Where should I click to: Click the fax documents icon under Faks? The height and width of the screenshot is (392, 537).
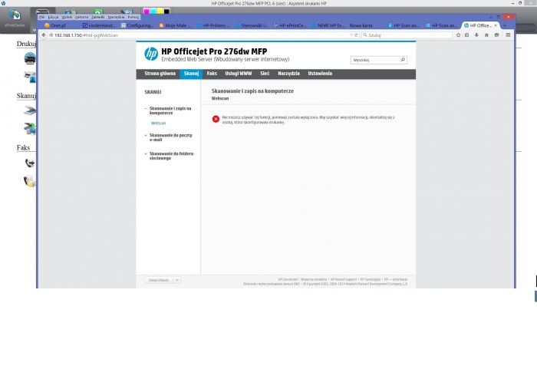(x=30, y=181)
